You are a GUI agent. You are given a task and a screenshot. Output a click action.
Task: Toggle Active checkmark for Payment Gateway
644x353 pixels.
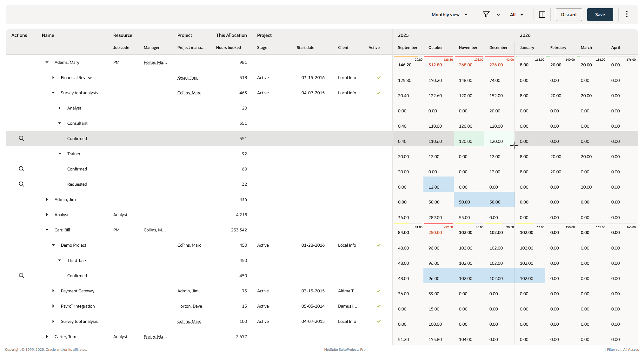pyautogui.click(x=378, y=291)
